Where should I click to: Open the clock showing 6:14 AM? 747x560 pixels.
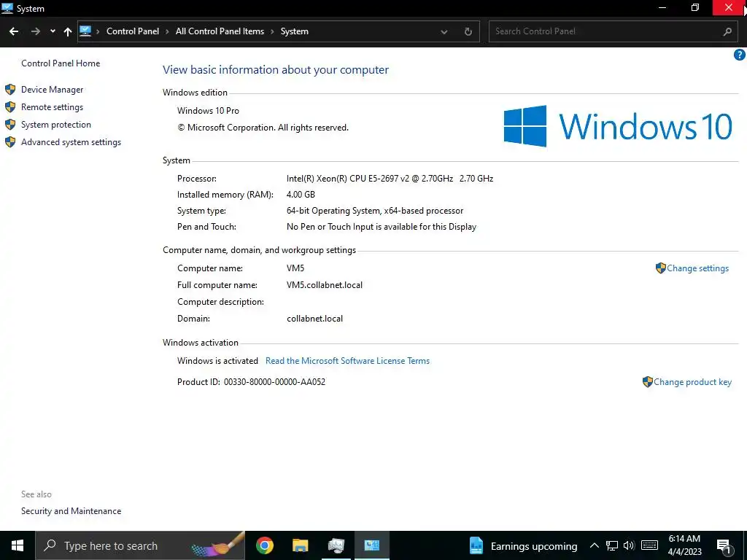[x=684, y=545]
